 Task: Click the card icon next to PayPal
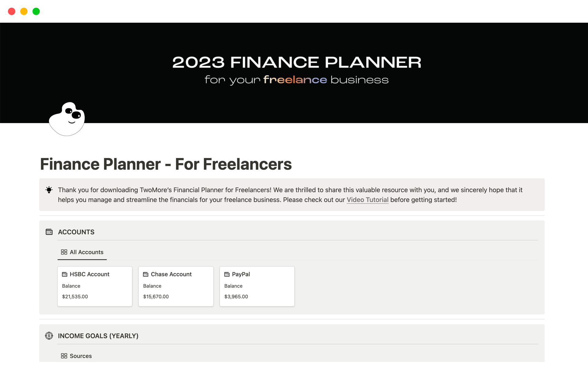click(x=227, y=274)
